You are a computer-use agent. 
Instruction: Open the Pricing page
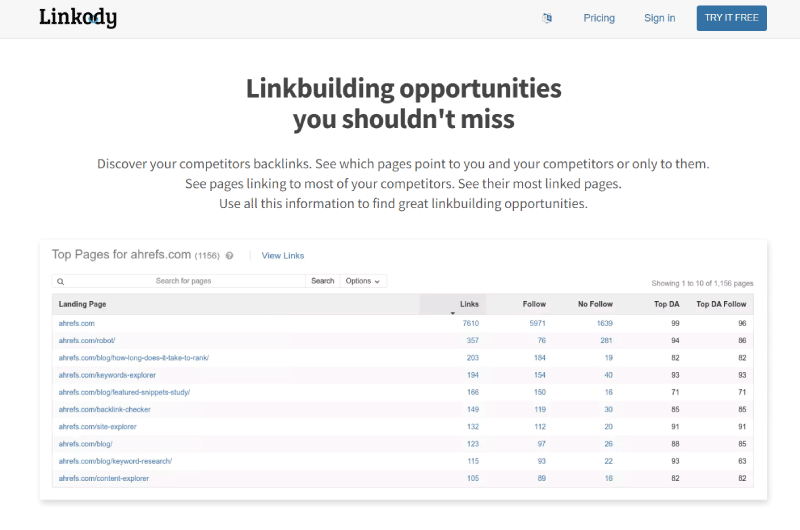(599, 18)
